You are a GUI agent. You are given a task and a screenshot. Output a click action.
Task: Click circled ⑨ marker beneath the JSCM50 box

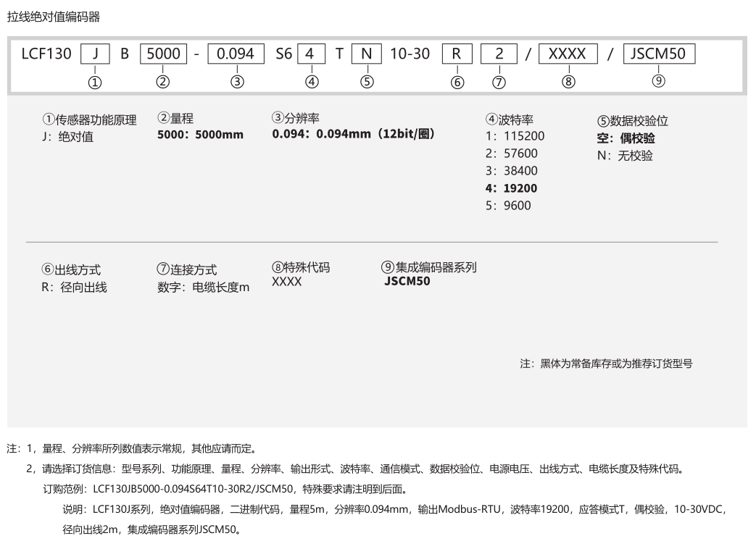(x=659, y=80)
